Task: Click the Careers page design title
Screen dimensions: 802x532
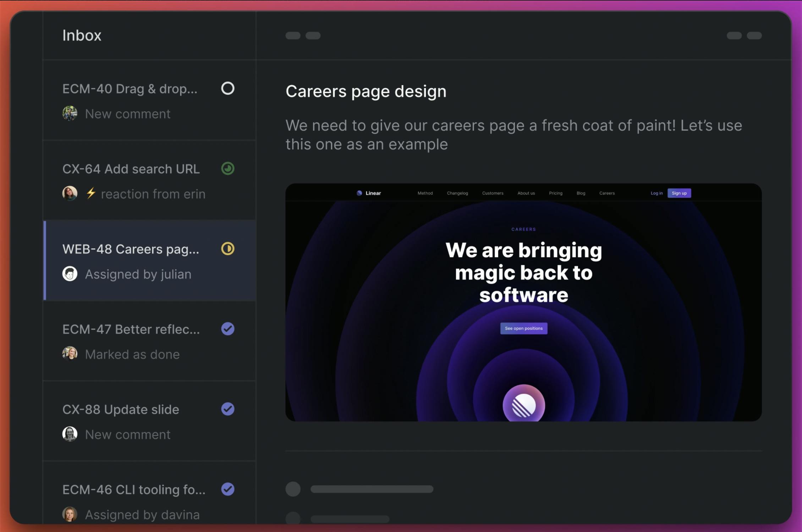Action: coord(366,92)
